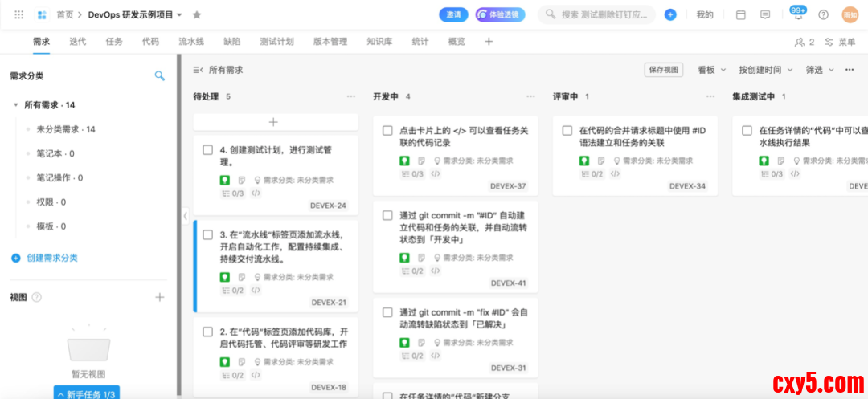Open more options for 待处理 column

point(351,96)
